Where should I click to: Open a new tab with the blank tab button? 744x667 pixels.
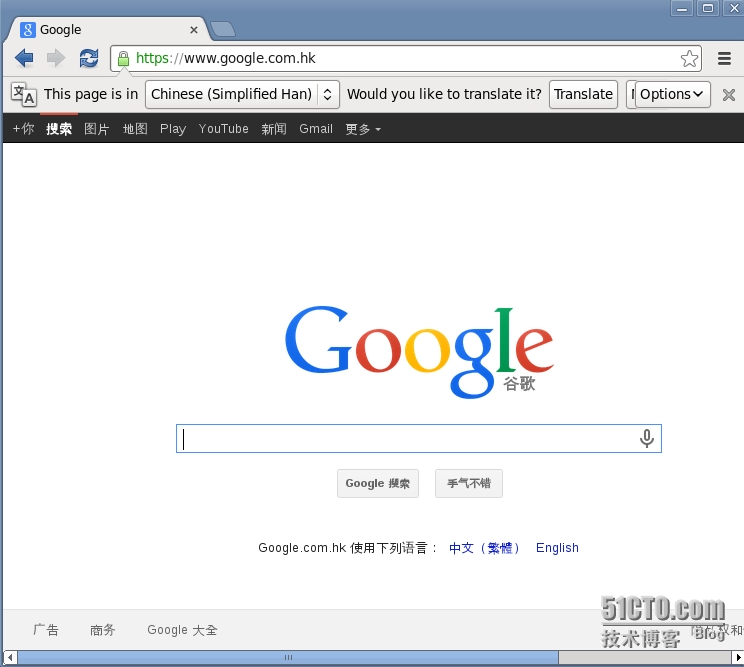point(223,29)
